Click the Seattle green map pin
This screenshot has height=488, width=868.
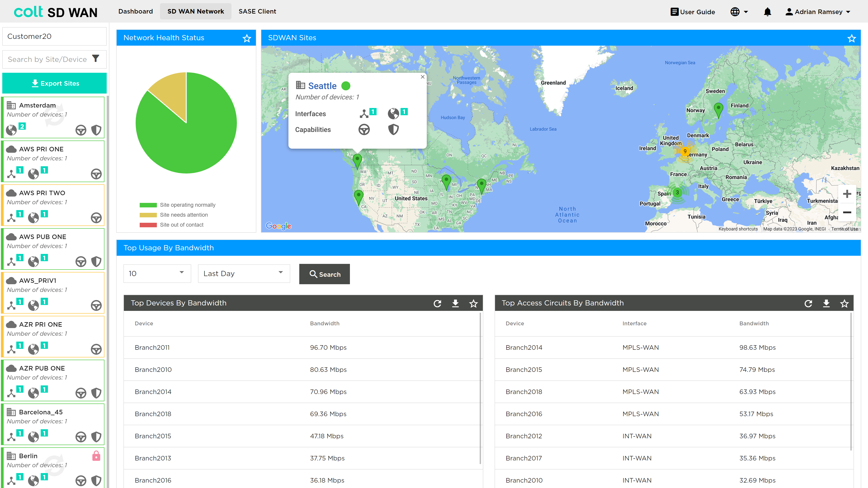(x=357, y=161)
